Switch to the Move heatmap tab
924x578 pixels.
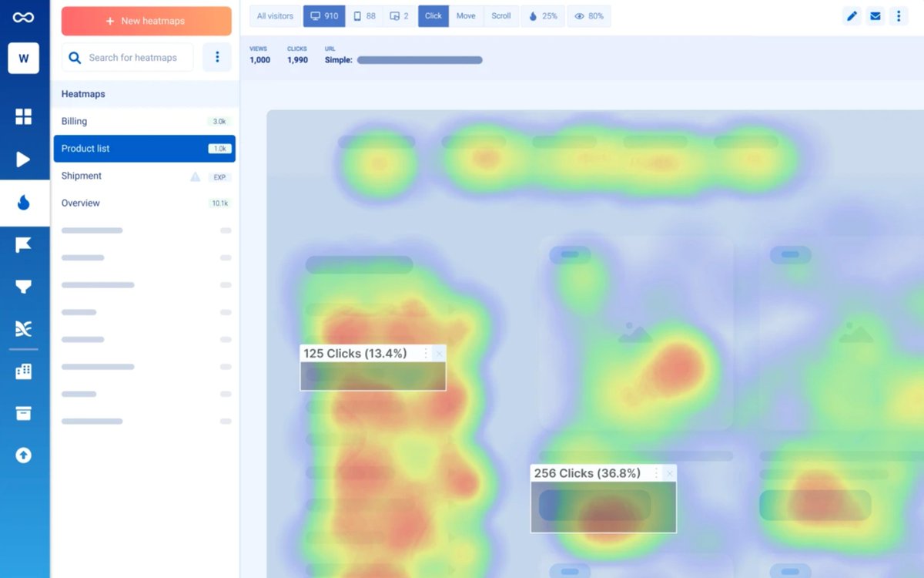click(466, 15)
